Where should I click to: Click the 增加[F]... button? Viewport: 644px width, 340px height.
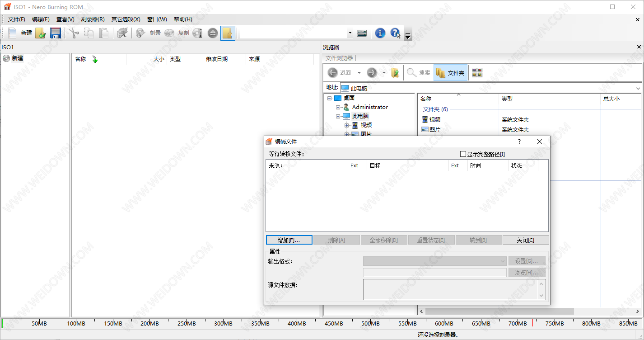point(289,240)
